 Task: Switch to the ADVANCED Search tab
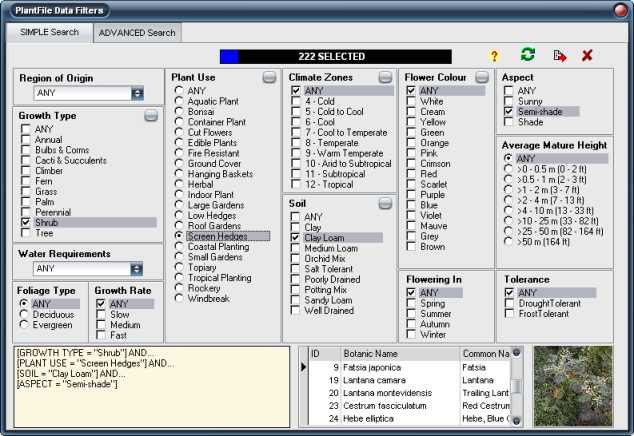pyautogui.click(x=135, y=32)
